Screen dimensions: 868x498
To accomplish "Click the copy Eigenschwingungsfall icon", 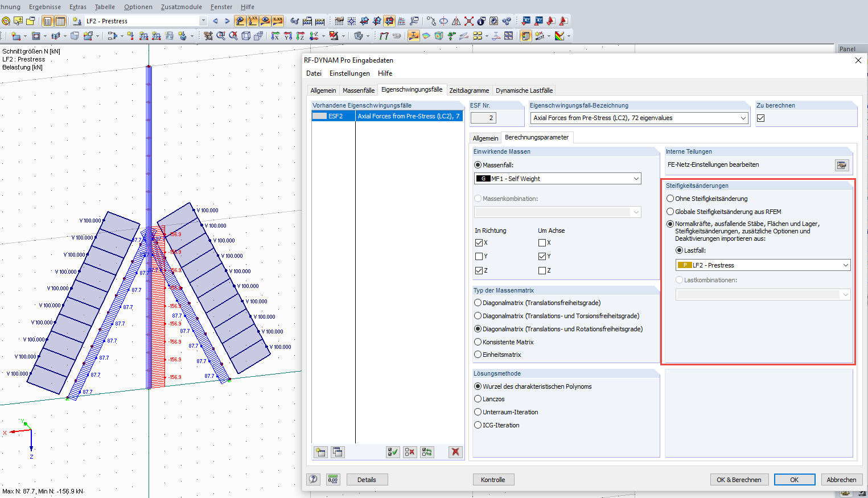I will point(338,452).
